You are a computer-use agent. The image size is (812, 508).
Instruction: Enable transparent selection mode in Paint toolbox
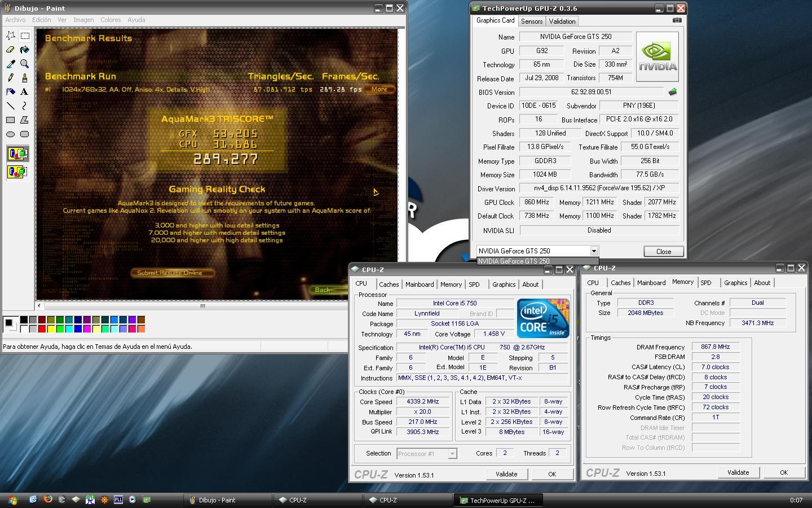(17, 172)
